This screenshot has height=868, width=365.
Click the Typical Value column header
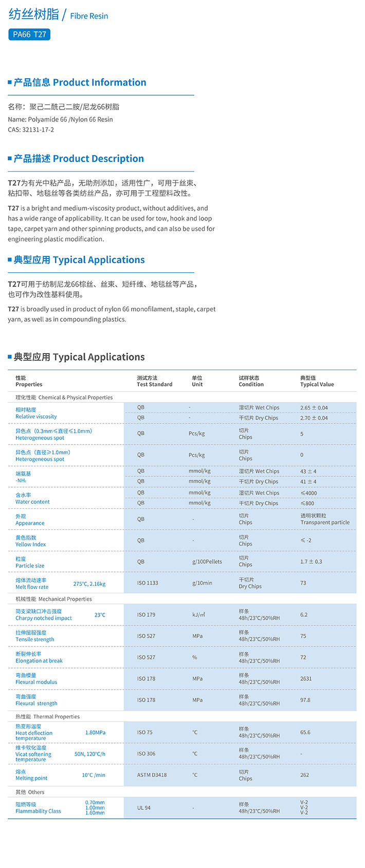[x=317, y=381]
